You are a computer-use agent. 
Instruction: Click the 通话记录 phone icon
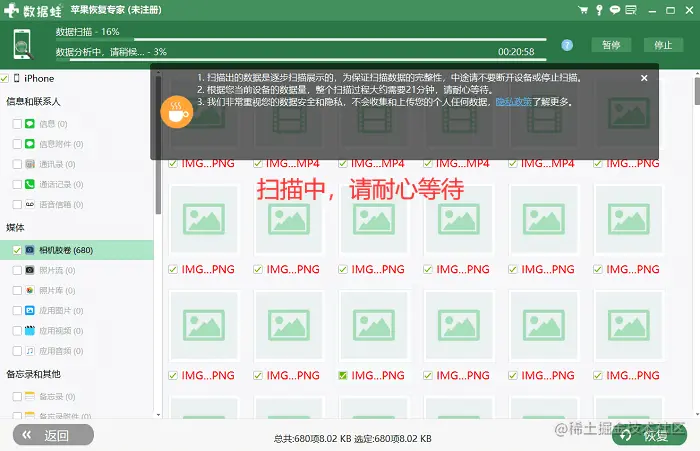point(30,184)
